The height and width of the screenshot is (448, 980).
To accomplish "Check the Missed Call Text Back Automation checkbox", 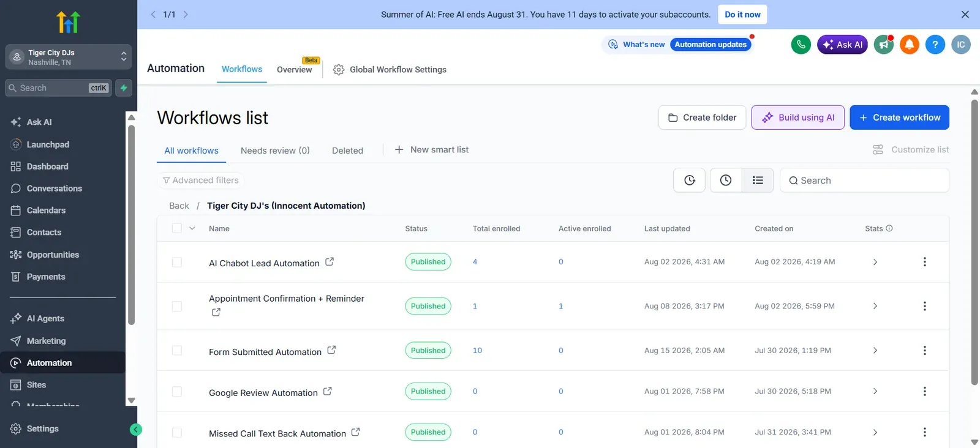I will 177,432.
